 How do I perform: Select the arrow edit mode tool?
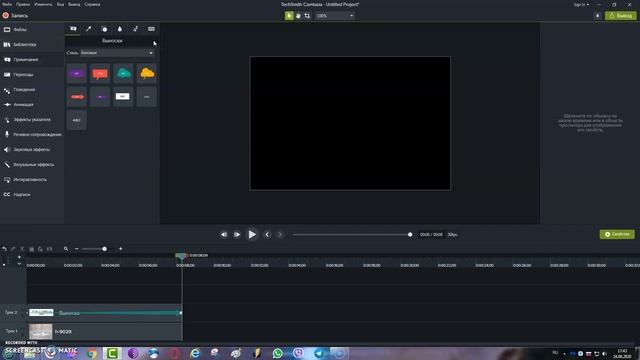[x=289, y=16]
